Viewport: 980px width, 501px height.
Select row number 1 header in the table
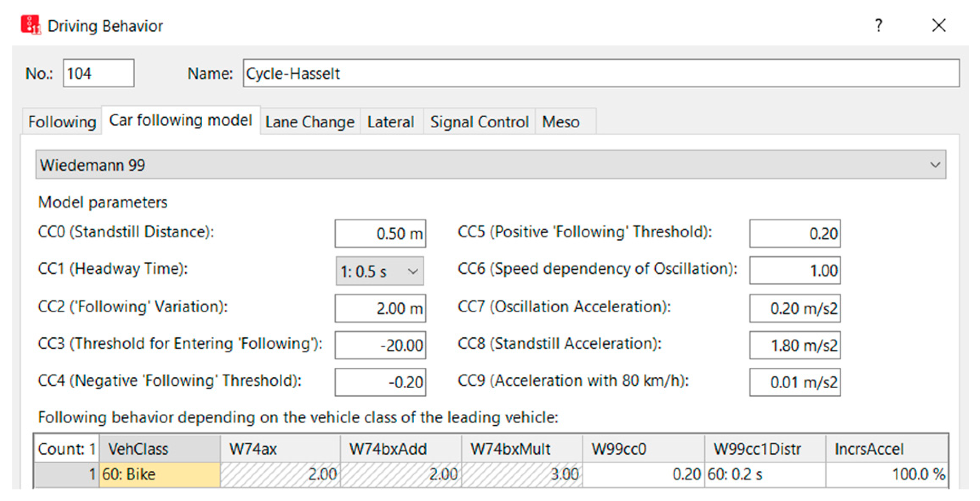click(66, 475)
